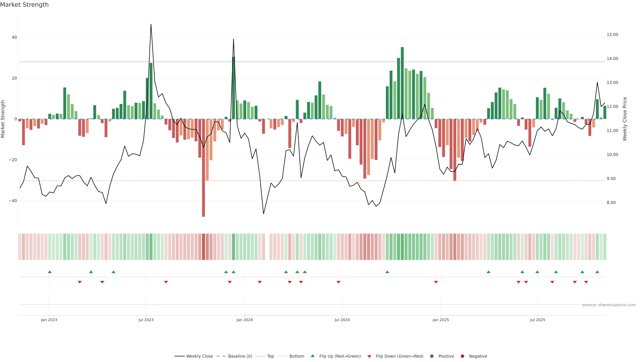Click the green flip-up marker after Jul 2024

(x=387, y=272)
